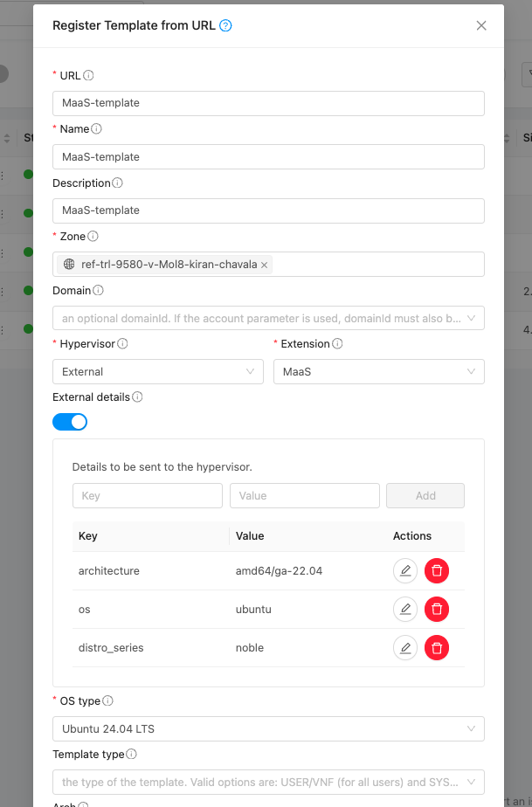Viewport: 532px width, 807px height.
Task: Expand the Extension dropdown showing MaaS
Action: tap(378, 372)
